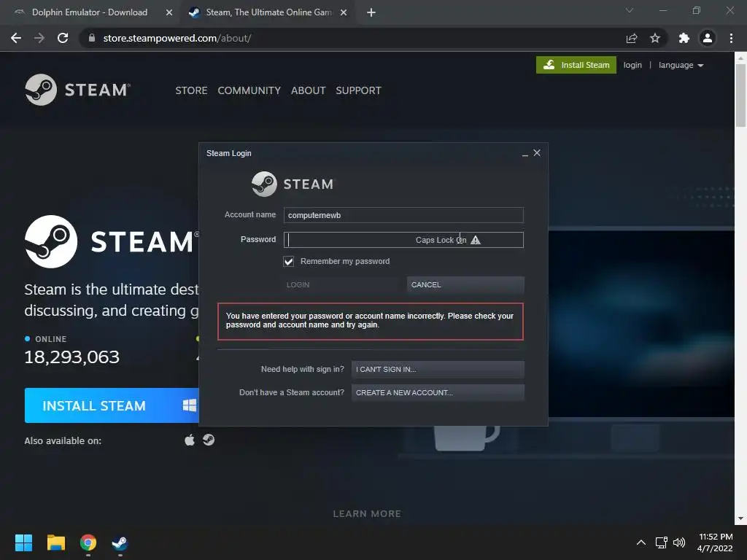Open the COMMUNITY menu

249,90
